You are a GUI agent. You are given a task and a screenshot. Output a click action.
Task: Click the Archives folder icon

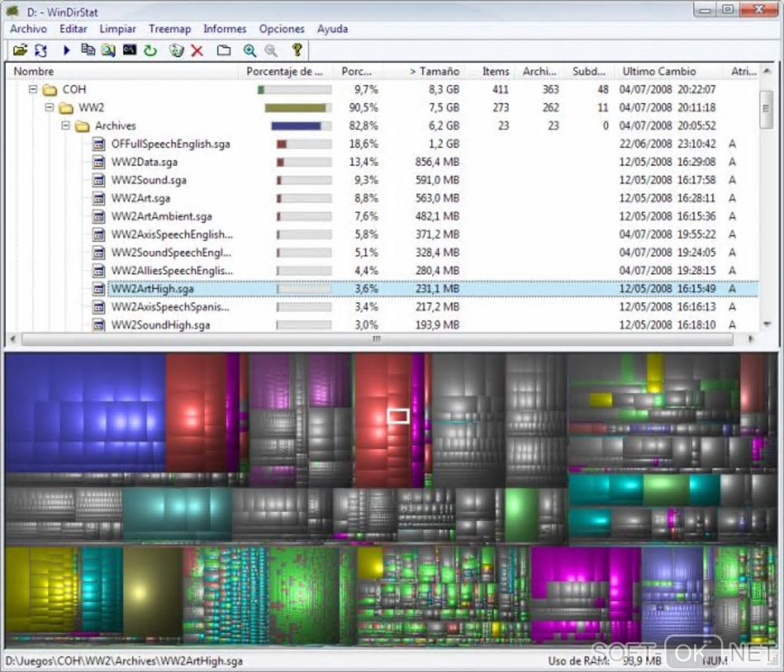click(82, 125)
